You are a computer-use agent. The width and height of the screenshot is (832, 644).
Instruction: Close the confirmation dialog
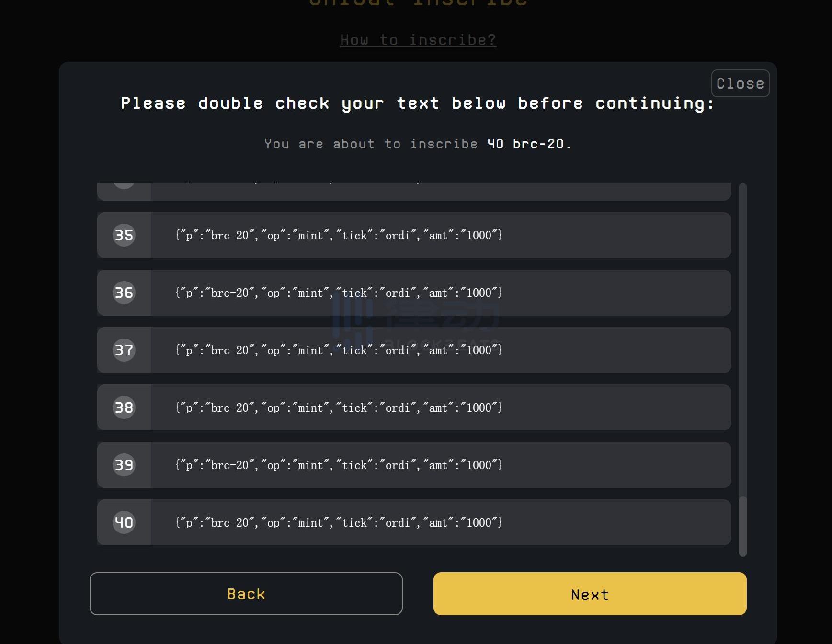[x=741, y=83]
